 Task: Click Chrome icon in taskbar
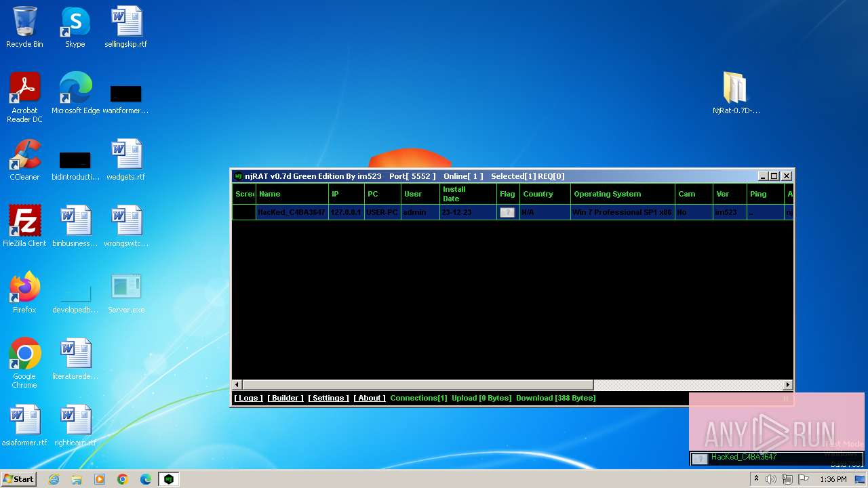tap(123, 479)
